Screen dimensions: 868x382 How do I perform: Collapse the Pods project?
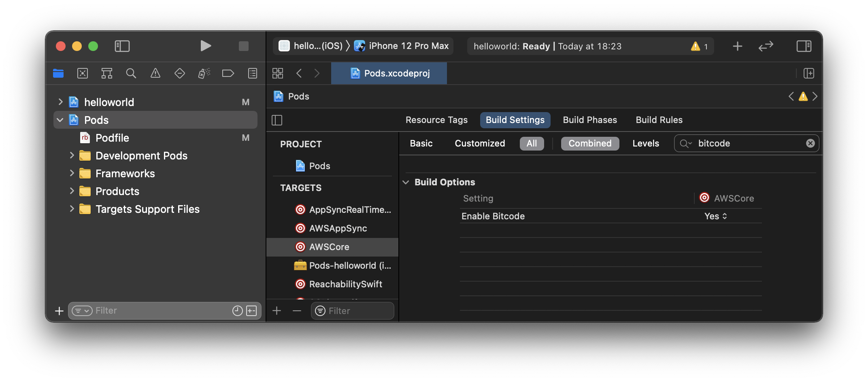(60, 120)
